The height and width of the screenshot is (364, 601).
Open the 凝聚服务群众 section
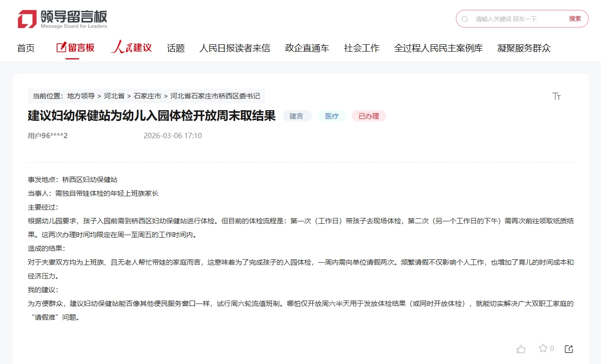coord(525,48)
